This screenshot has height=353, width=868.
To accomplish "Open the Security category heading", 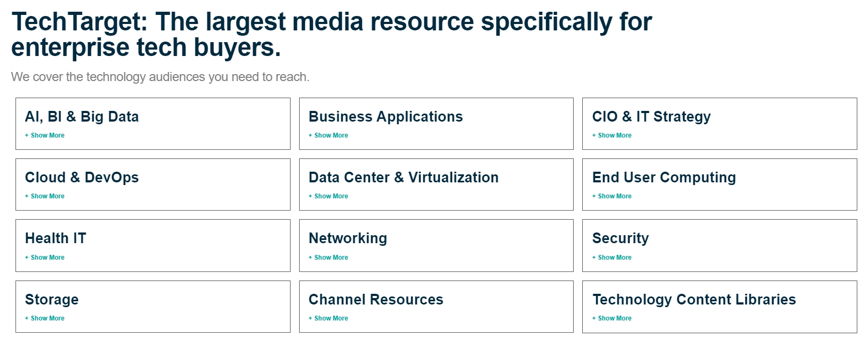I will 620,238.
